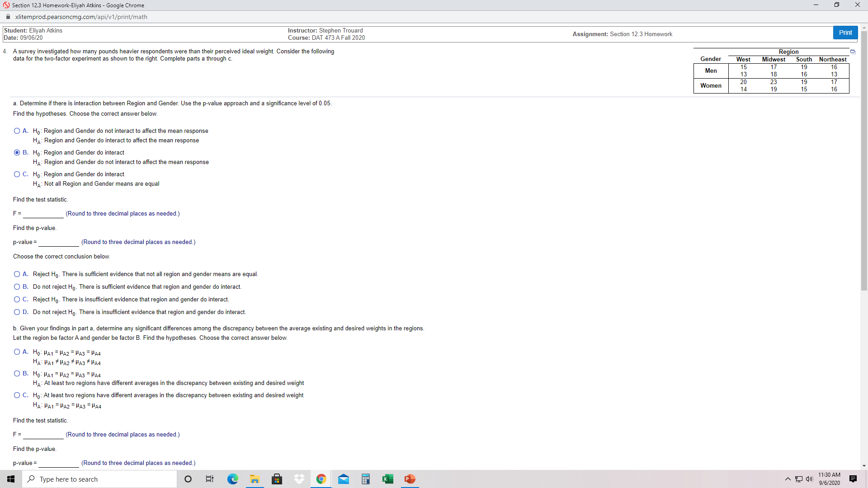Click the Dropbox taskbar icon
This screenshot has width=868, height=488.
tap(299, 479)
